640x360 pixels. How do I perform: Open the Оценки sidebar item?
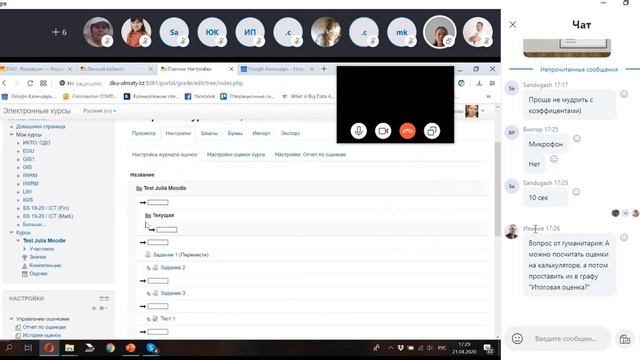point(38,273)
